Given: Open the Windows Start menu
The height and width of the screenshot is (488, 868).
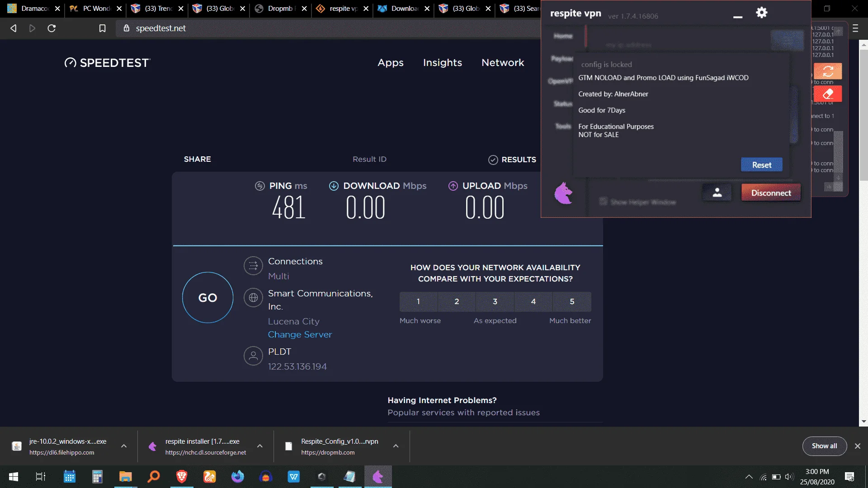Looking at the screenshot, I should point(14,476).
